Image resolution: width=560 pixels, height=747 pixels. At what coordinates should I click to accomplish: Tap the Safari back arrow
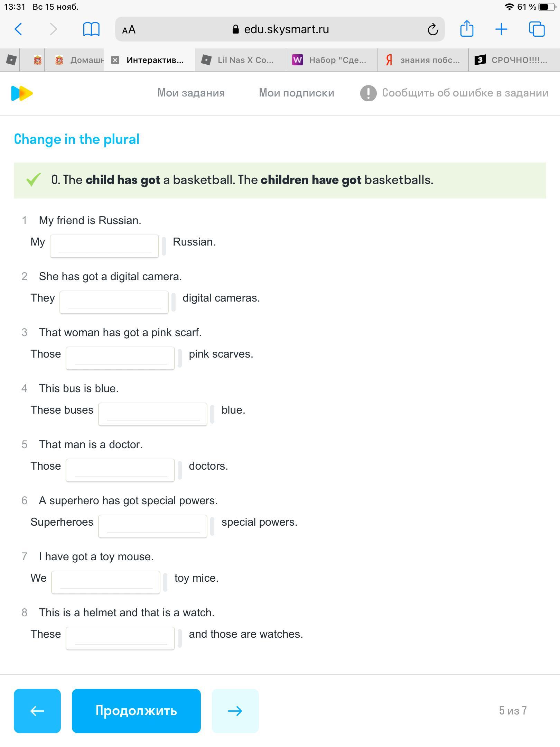[19, 29]
